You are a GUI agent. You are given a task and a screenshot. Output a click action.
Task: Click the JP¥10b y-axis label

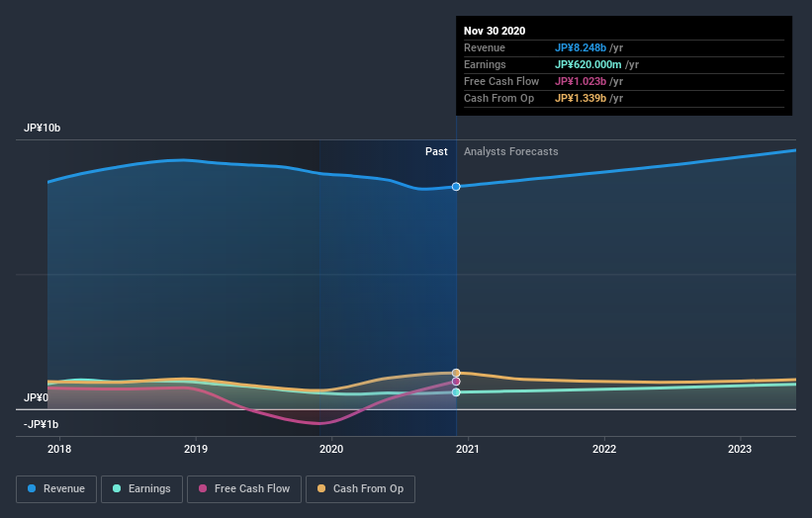(42, 128)
